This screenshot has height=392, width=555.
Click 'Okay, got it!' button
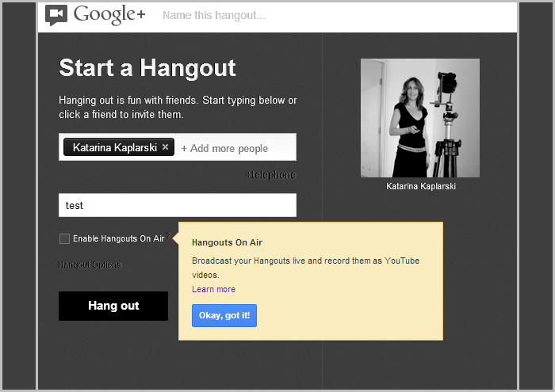point(224,315)
